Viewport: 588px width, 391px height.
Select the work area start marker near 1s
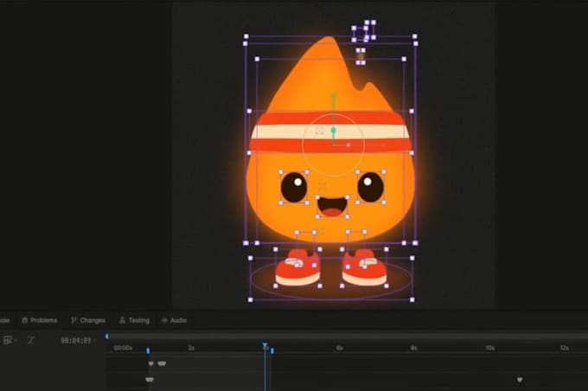[x=148, y=350]
